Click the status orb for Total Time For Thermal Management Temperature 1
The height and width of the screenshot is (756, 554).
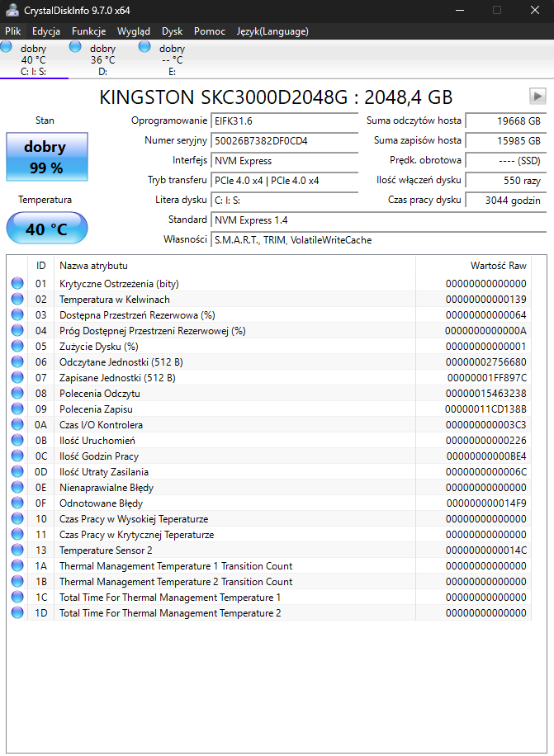(17, 597)
